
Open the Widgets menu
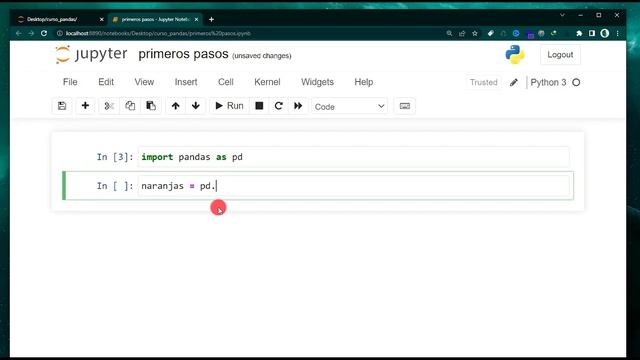[318, 82]
